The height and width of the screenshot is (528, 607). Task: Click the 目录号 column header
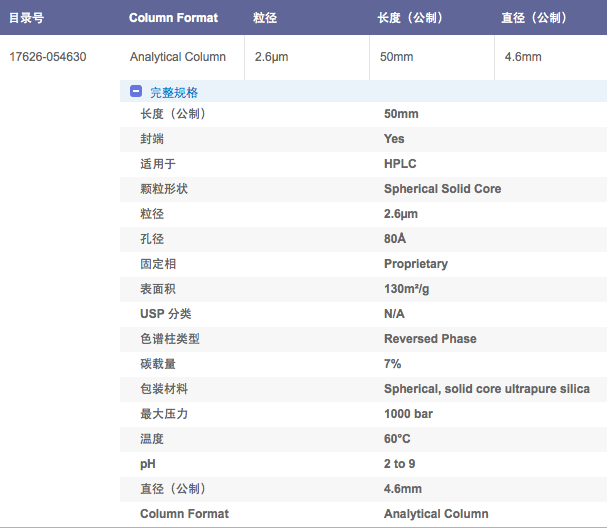point(26,18)
